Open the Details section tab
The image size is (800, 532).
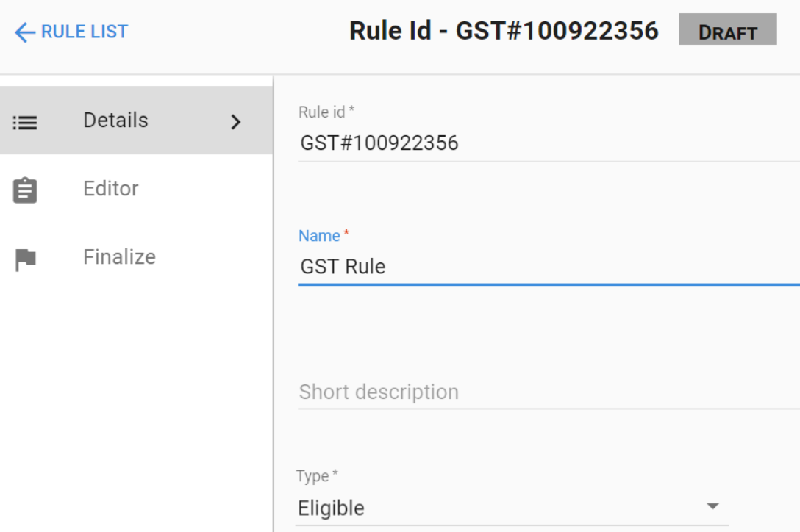click(x=115, y=121)
